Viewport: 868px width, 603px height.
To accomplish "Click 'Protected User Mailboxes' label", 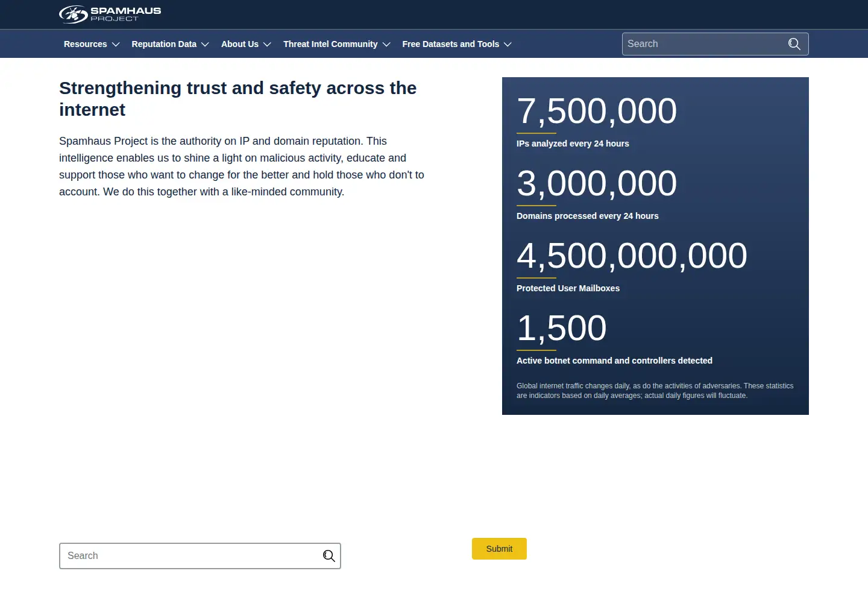I will point(568,288).
